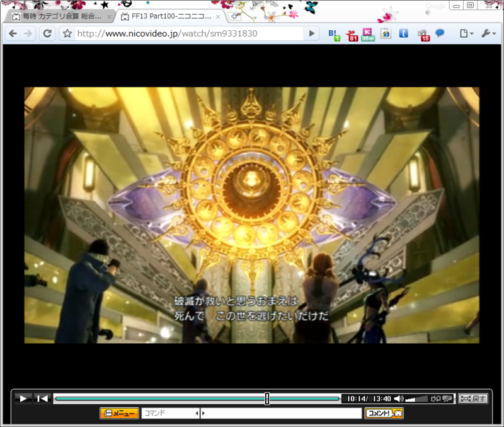The height and width of the screenshot is (427, 504).
Task: Select the FF13 Part100 tab
Action: (166, 16)
